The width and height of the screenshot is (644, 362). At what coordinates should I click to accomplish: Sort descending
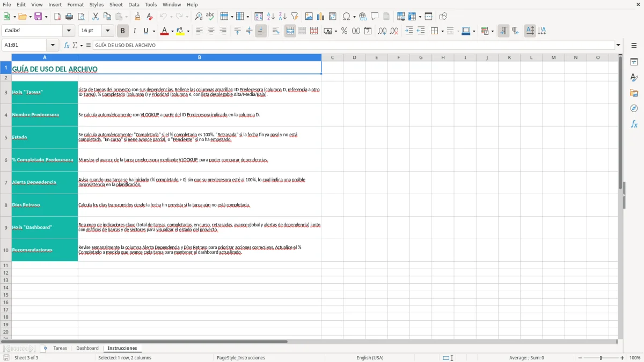282,17
